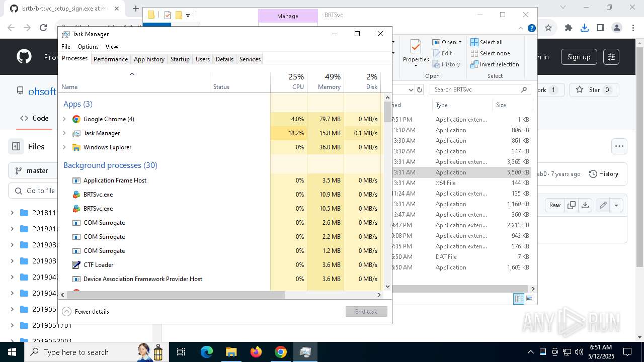This screenshot has height=362, width=644.
Task: Click the GitHub logo
Action: pos(24,57)
